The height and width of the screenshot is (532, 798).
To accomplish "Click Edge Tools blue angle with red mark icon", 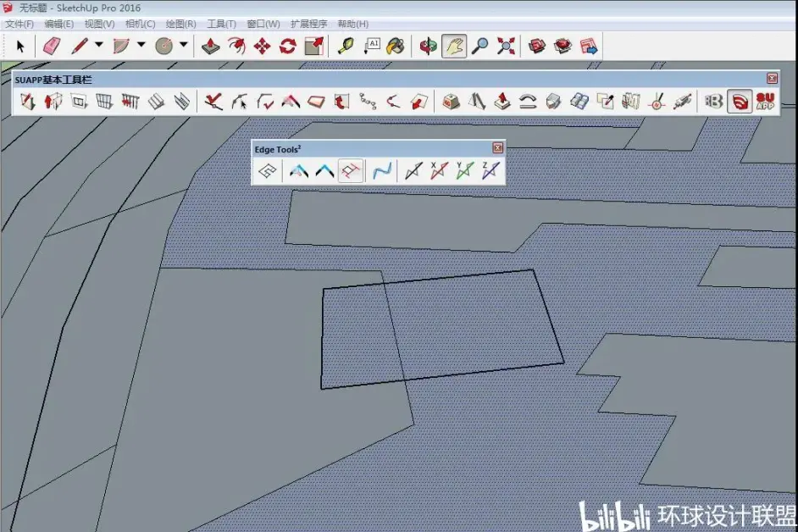I will pyautogui.click(x=299, y=170).
